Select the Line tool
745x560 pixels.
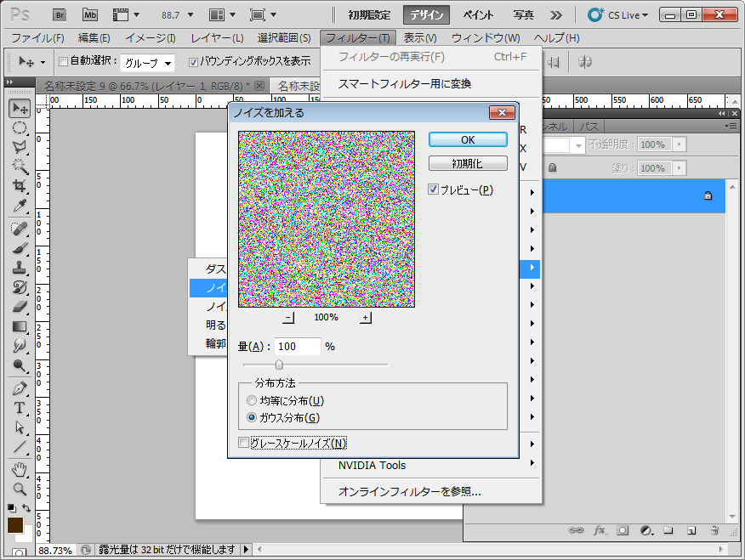point(20,447)
